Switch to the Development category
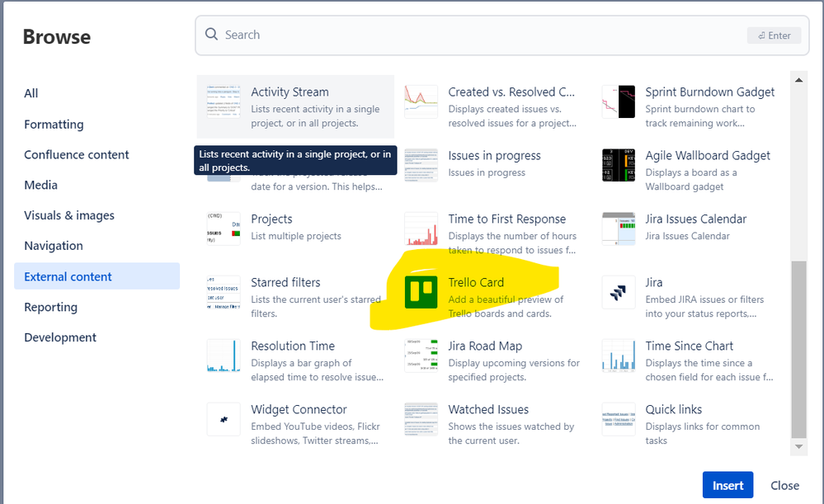 60,338
